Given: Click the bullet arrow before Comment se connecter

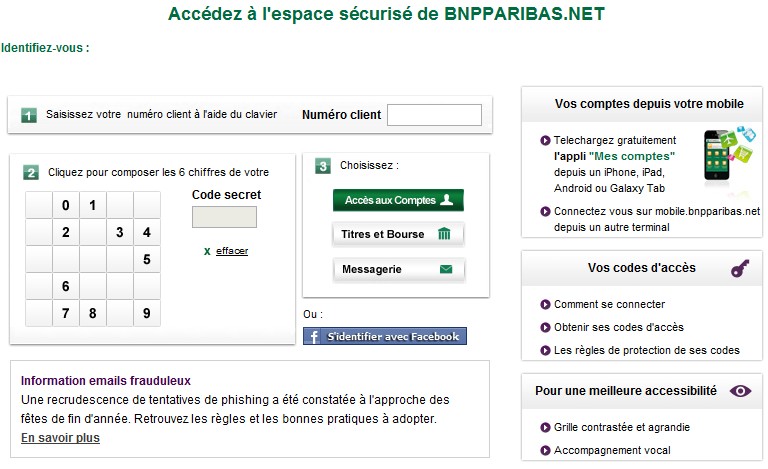Looking at the screenshot, I should (545, 304).
